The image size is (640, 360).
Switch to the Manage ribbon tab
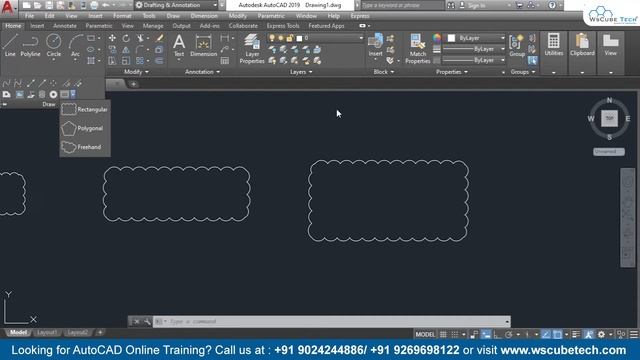(x=153, y=26)
